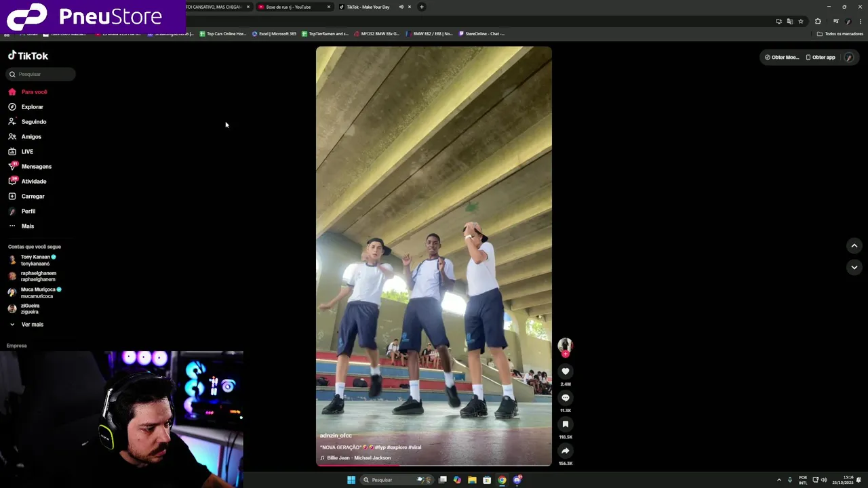Open the video comments icon
The width and height of the screenshot is (868, 488).
point(565,397)
